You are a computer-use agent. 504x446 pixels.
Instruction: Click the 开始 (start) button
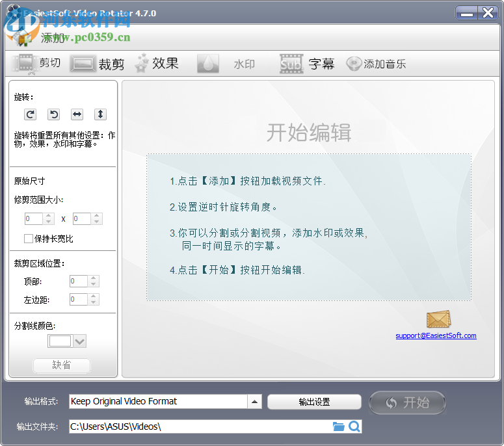(x=408, y=402)
